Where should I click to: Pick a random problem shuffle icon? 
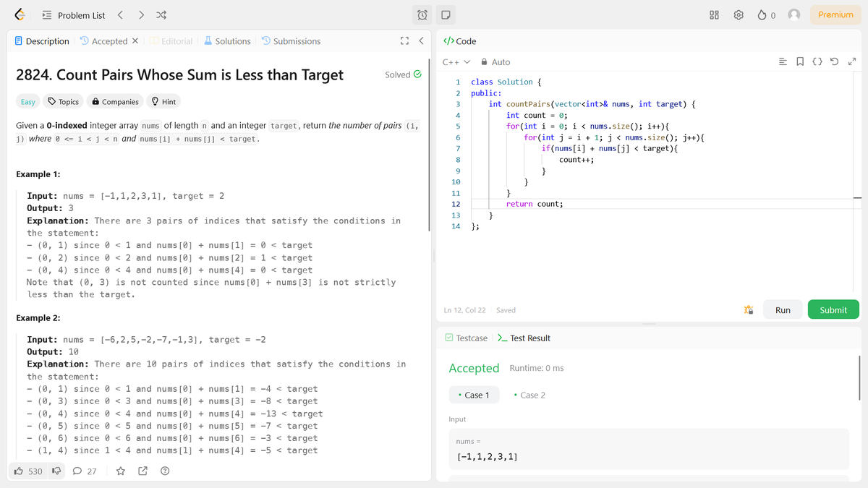pyautogui.click(x=161, y=14)
